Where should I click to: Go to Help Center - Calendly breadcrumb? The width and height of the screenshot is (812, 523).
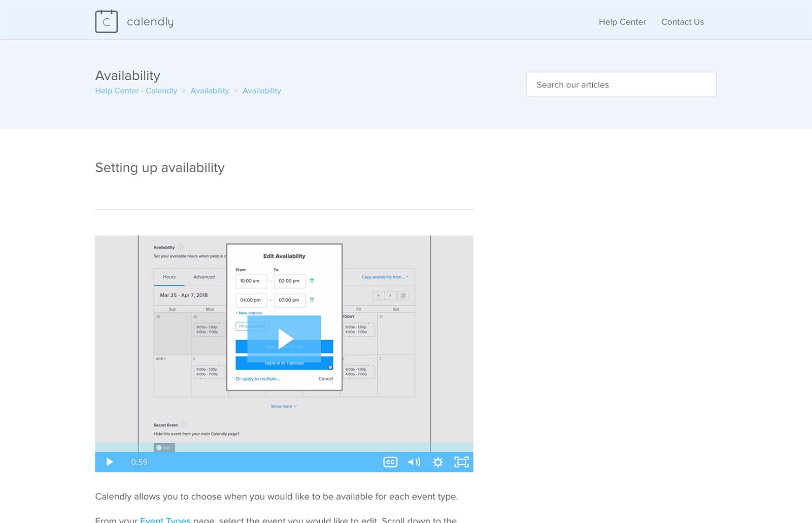(136, 90)
